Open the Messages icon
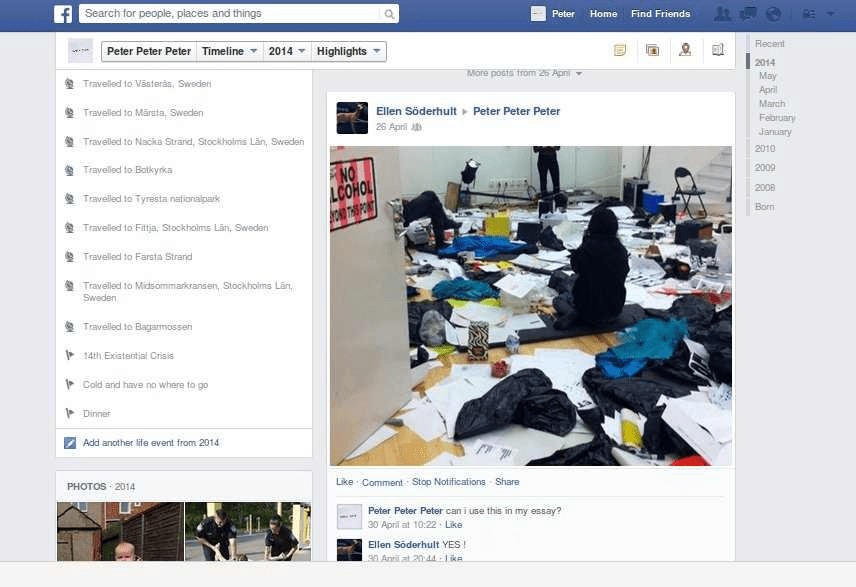 [x=747, y=13]
